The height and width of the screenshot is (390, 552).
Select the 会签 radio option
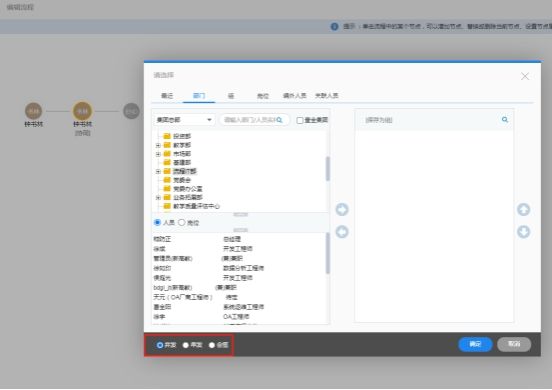pos(212,345)
